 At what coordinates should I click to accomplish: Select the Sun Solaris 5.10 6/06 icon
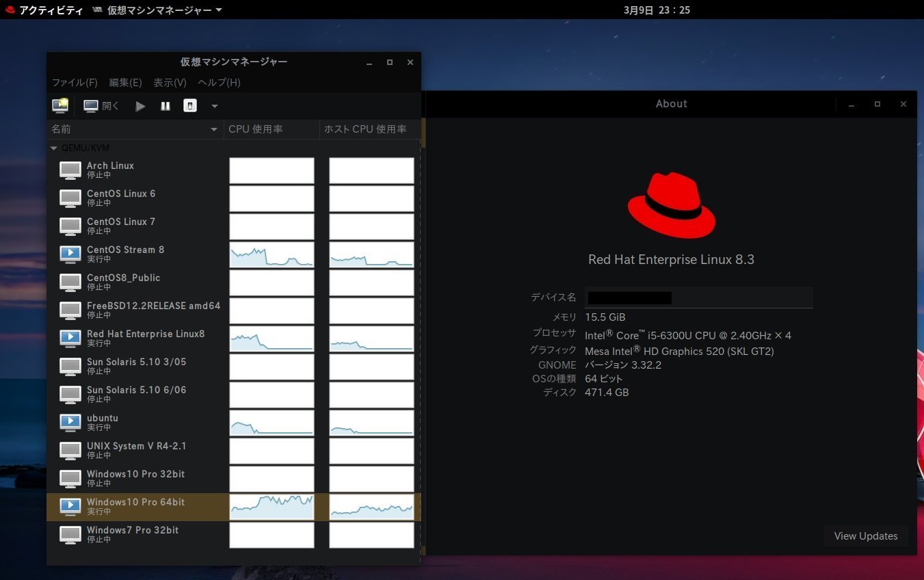pos(70,394)
